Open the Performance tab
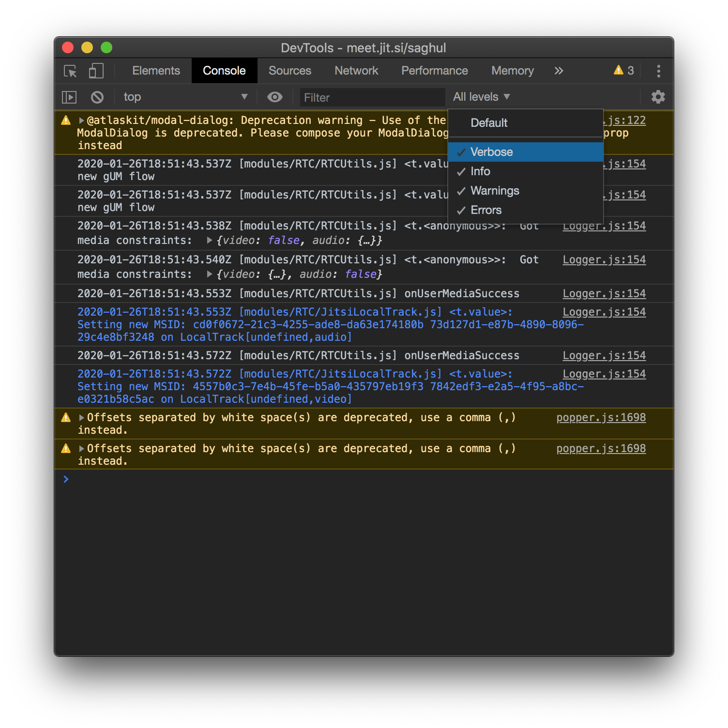This screenshot has width=728, height=728. click(x=434, y=71)
